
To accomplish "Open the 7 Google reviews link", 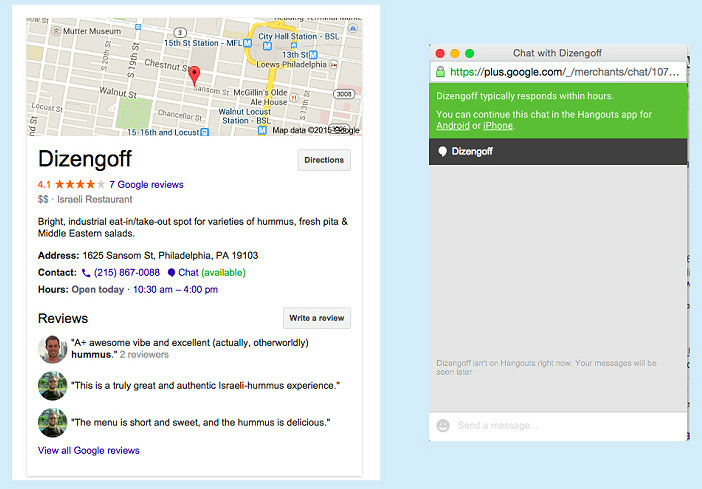I will [146, 185].
